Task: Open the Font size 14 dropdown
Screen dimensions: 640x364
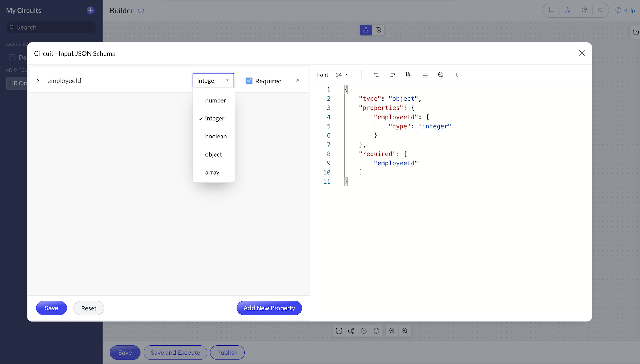Action: pos(341,75)
